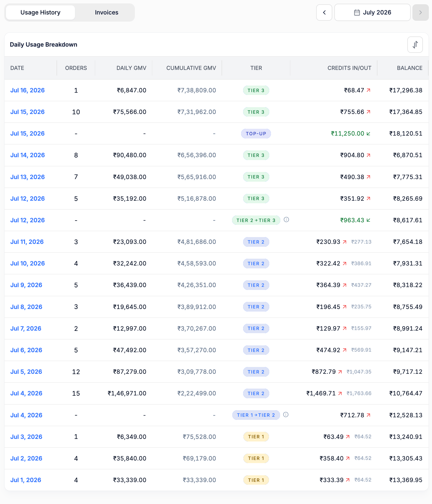
Task: Open the Jul 1, 2026 date link
Action: pyautogui.click(x=26, y=480)
